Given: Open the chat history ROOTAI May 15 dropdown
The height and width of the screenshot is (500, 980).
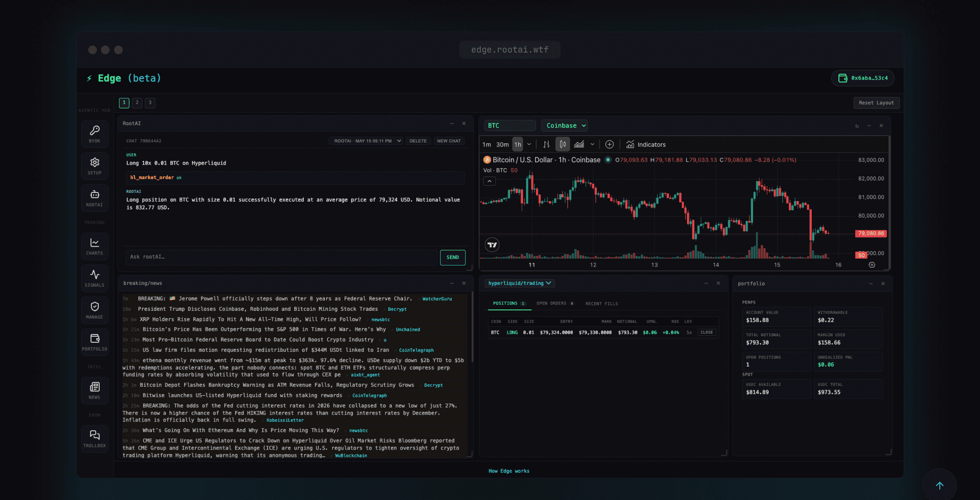Looking at the screenshot, I should click(366, 141).
